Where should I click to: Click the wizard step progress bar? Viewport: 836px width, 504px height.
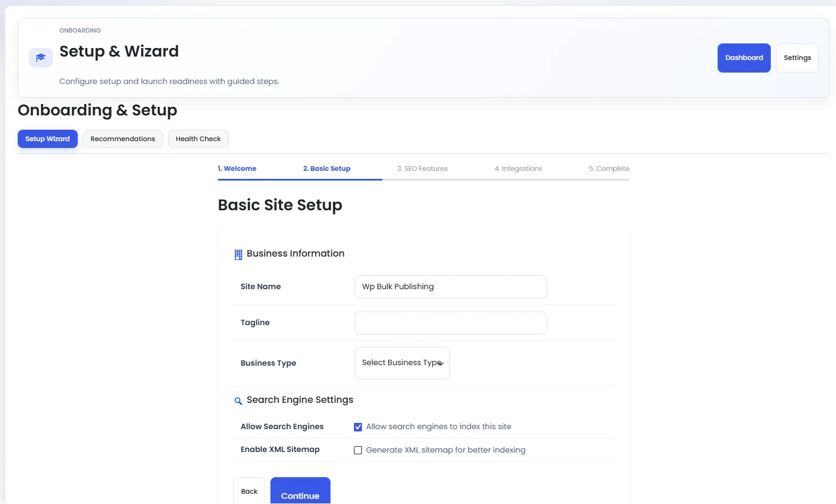click(424, 179)
